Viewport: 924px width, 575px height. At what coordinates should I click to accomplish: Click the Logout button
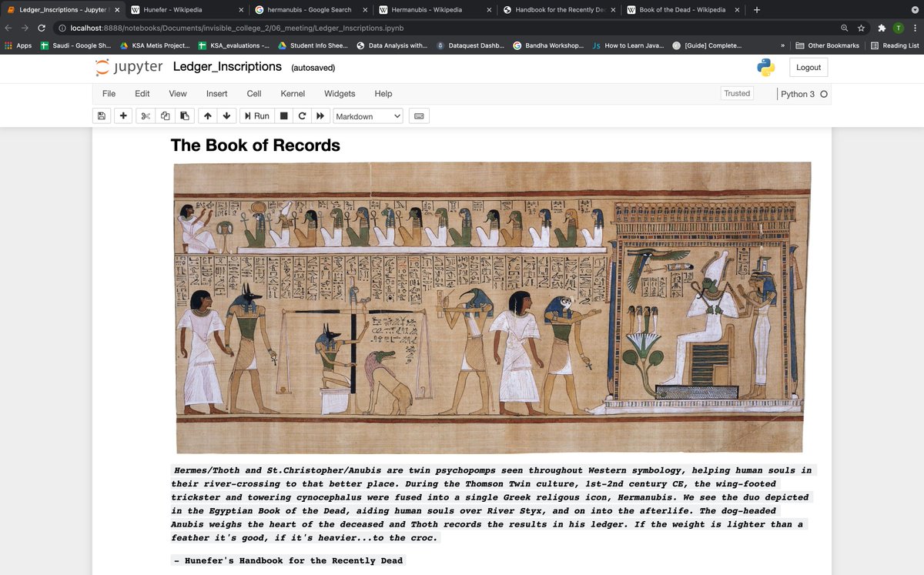point(808,67)
